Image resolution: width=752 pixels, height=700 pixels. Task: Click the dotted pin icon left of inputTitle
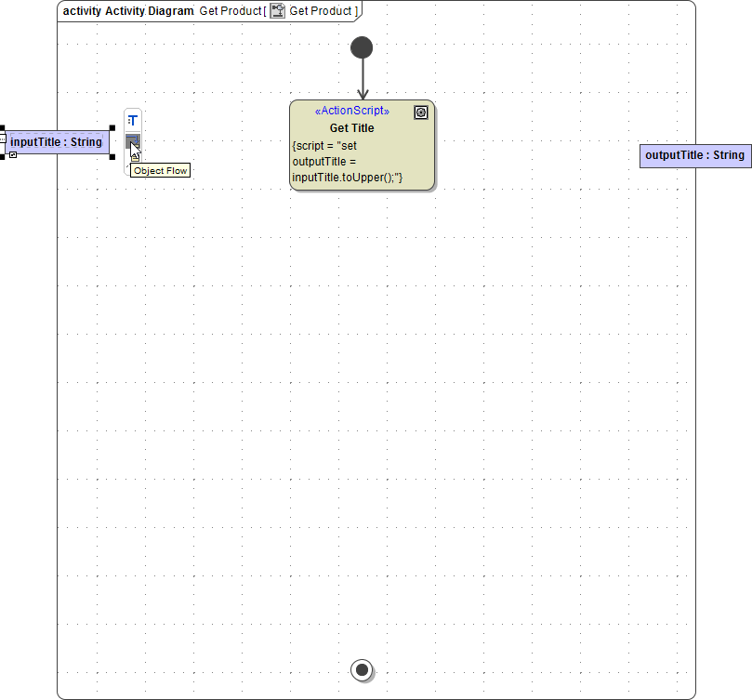[3, 139]
